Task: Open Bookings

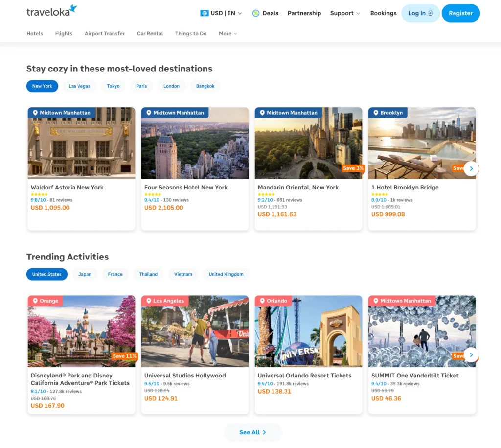Action: point(383,13)
